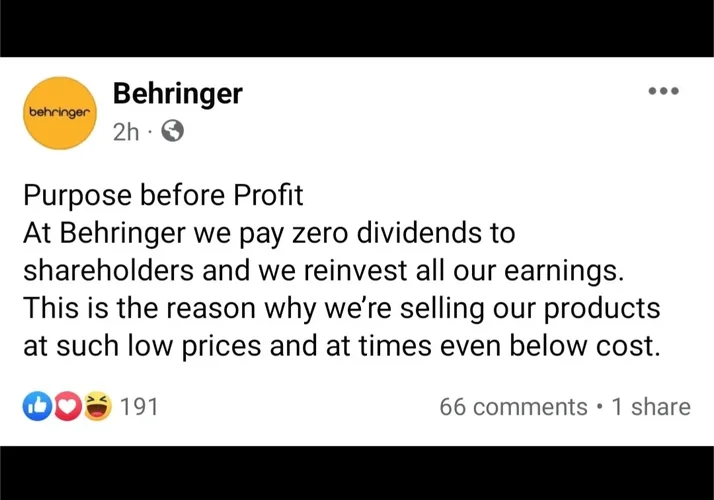Click the red heart Love reaction icon
Screen dimensions: 714x500
click(x=66, y=407)
